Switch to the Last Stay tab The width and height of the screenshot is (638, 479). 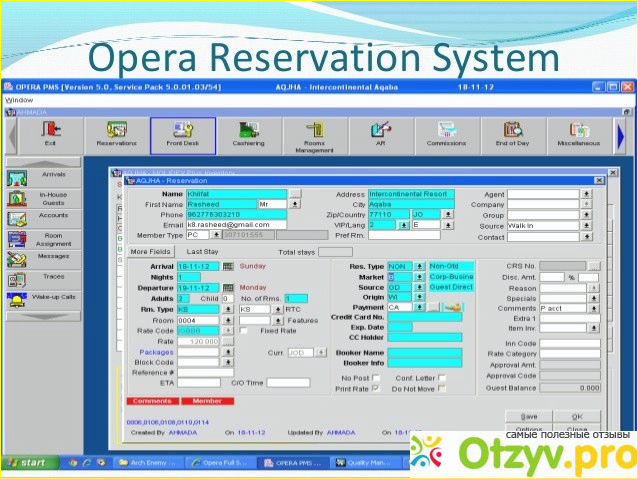(203, 252)
